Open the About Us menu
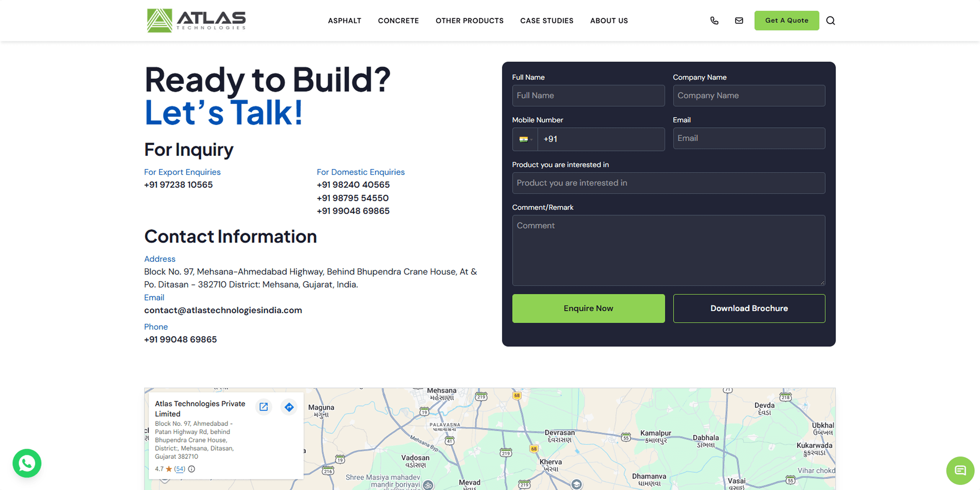980x490 pixels. 609,21
